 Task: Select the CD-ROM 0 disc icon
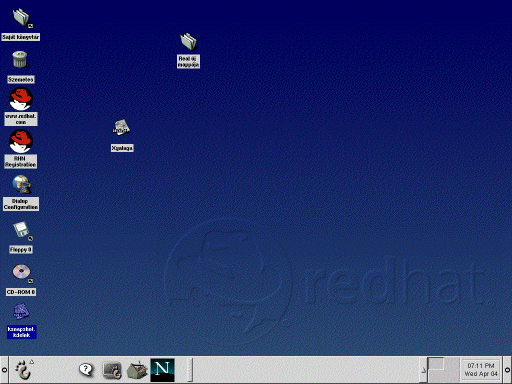pyautogui.click(x=21, y=272)
